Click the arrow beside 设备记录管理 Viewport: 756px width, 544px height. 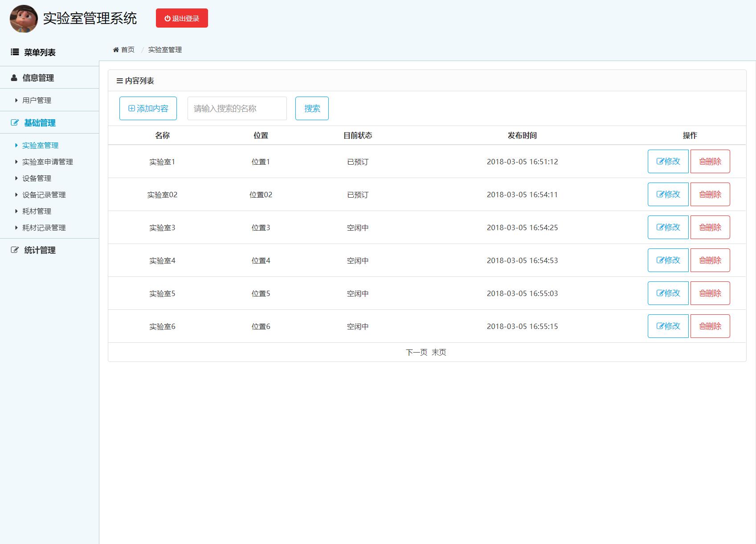(16, 195)
